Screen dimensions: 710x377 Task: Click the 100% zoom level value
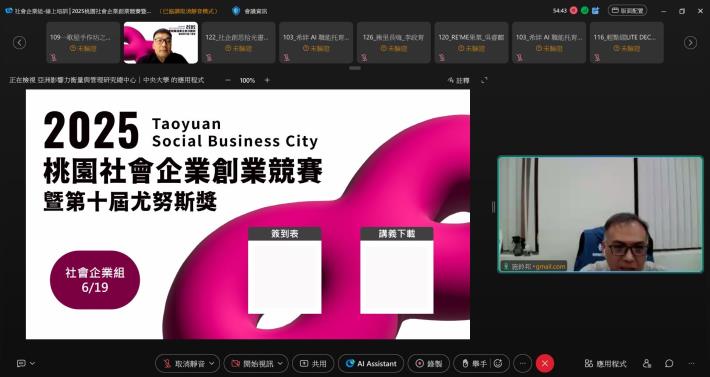[247, 80]
